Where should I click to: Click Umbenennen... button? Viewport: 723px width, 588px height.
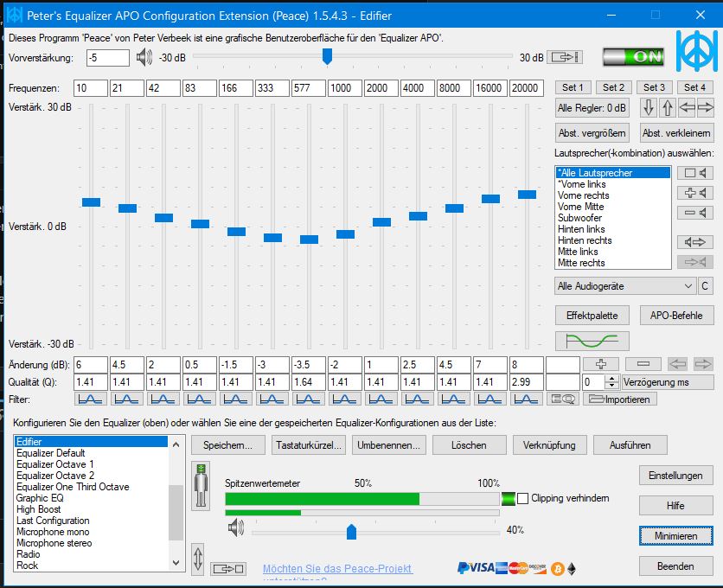coord(388,445)
